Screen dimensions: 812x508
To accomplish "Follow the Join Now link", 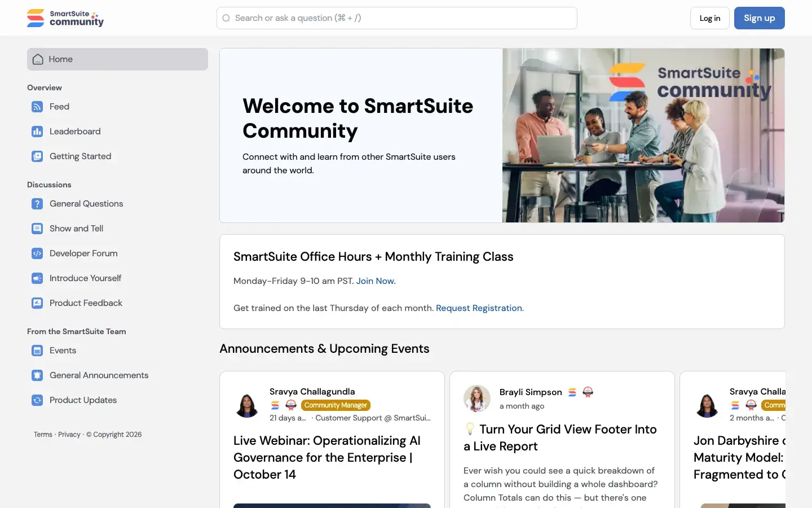I will (x=376, y=281).
